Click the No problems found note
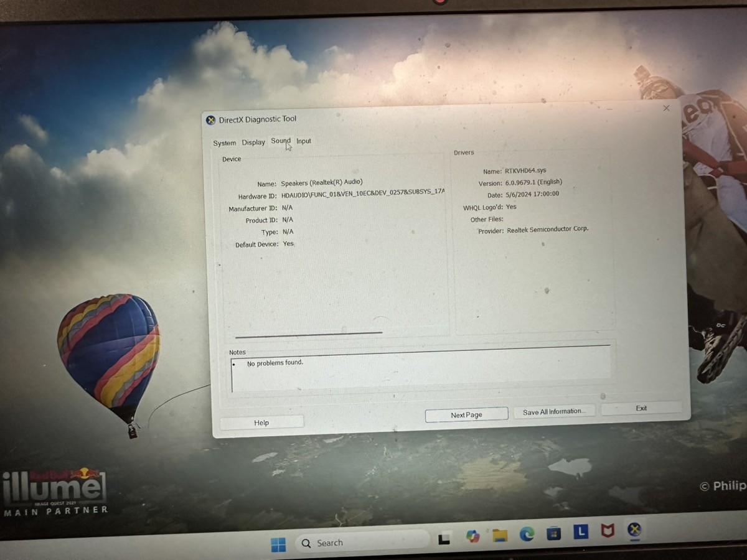 (275, 363)
